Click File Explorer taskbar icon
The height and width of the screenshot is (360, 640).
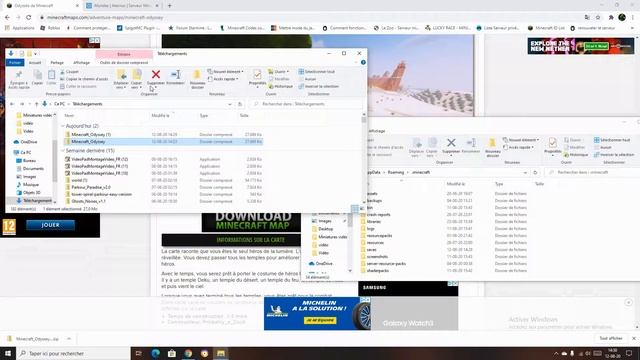point(221,353)
